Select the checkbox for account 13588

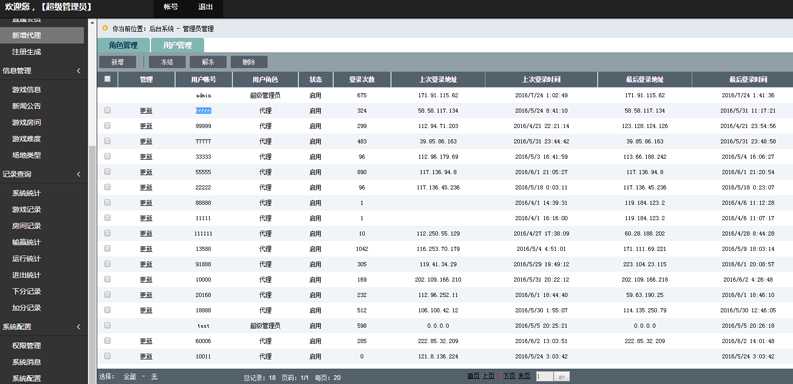(107, 248)
